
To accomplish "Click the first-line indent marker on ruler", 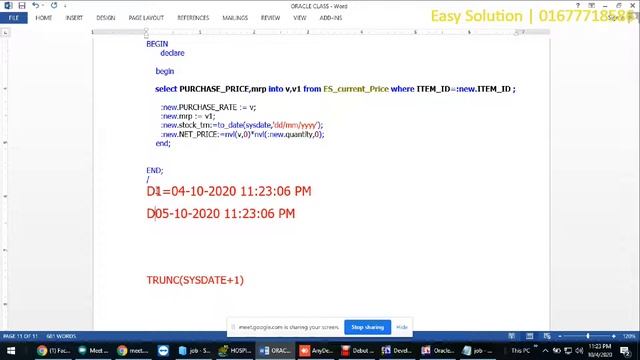I will (146, 30).
